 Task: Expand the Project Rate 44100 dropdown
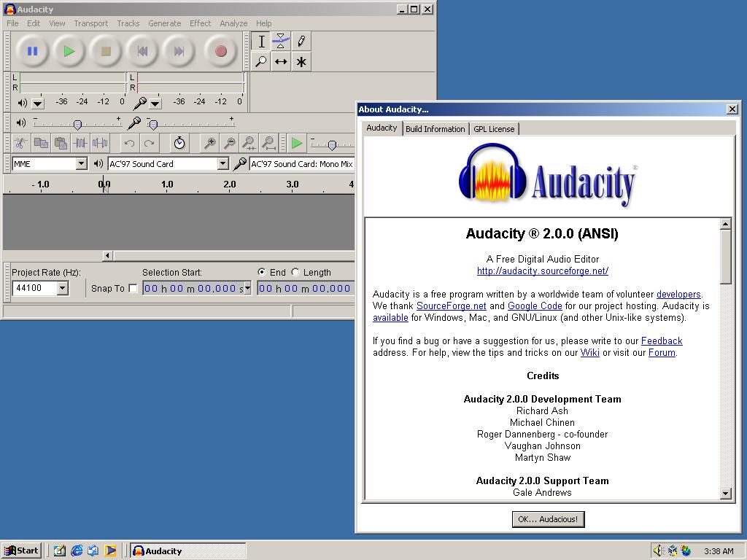click(63, 288)
